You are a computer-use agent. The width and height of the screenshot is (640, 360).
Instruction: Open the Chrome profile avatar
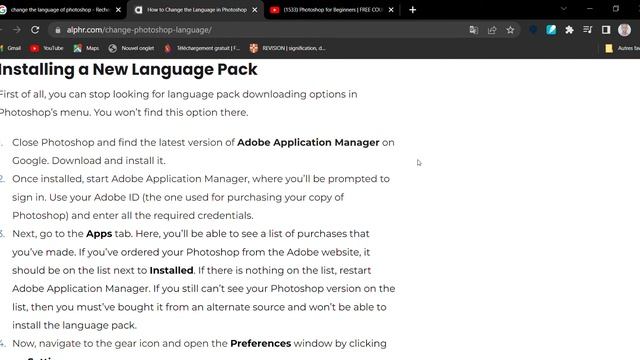[x=624, y=30]
